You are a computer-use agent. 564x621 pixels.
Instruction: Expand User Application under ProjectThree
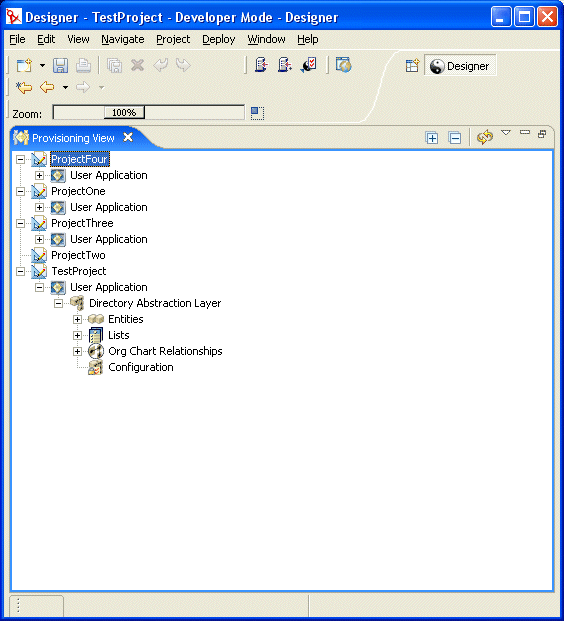pos(39,239)
